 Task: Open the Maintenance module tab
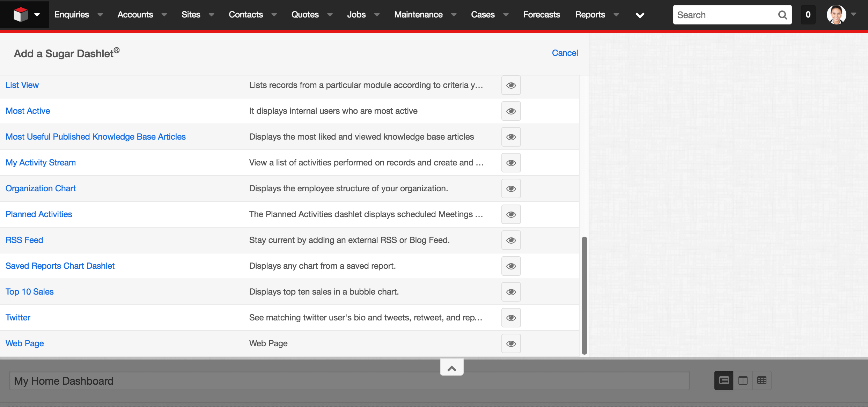pos(418,15)
